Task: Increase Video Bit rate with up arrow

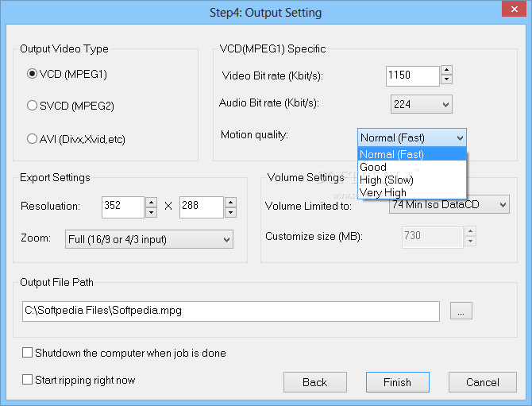Action: click(446, 70)
